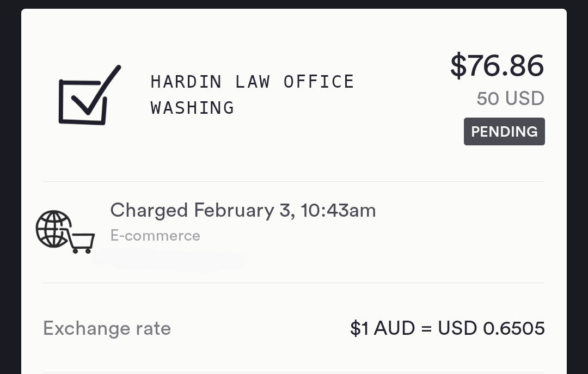Select the $1 AUD text in exchange rate
Screen dimensions: 588x374
click(382, 328)
